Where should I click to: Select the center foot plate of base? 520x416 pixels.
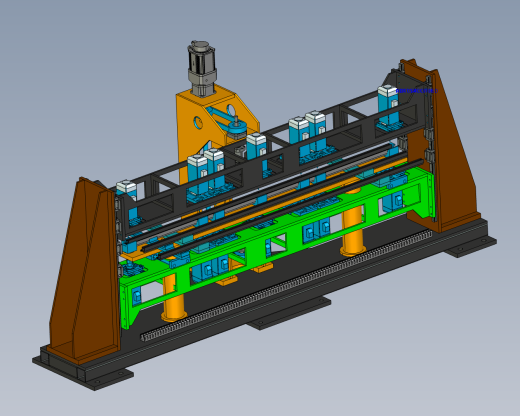tap(289, 313)
